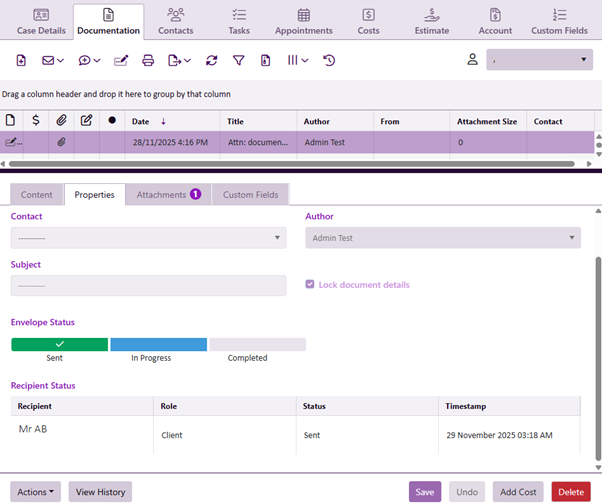Click the history clock icon

[329, 61]
